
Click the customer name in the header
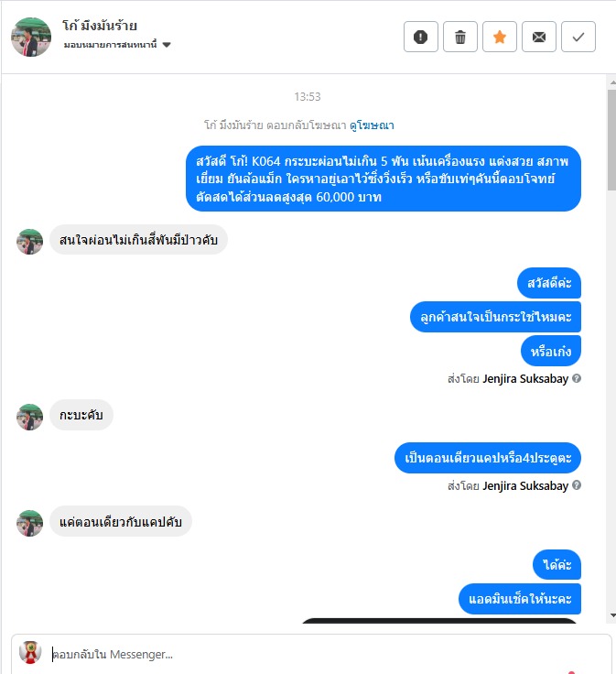tap(100, 26)
